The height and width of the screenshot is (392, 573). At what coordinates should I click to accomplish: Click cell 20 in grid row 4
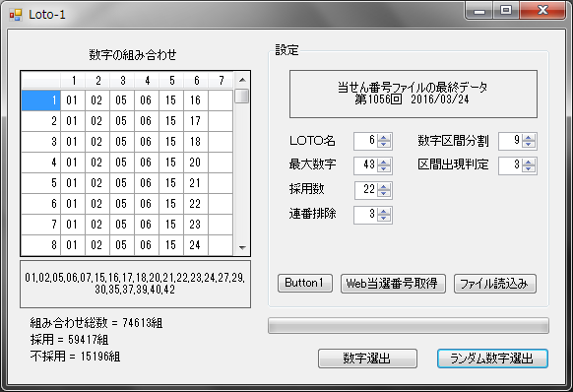click(196, 162)
